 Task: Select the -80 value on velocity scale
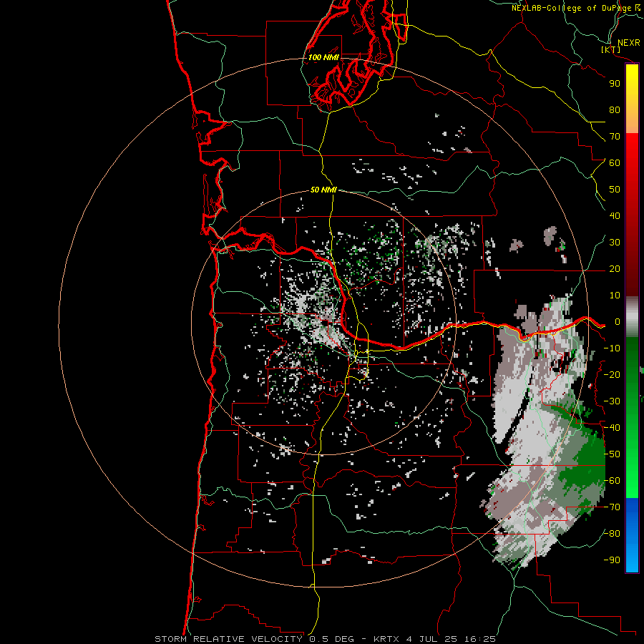[x=612, y=534]
